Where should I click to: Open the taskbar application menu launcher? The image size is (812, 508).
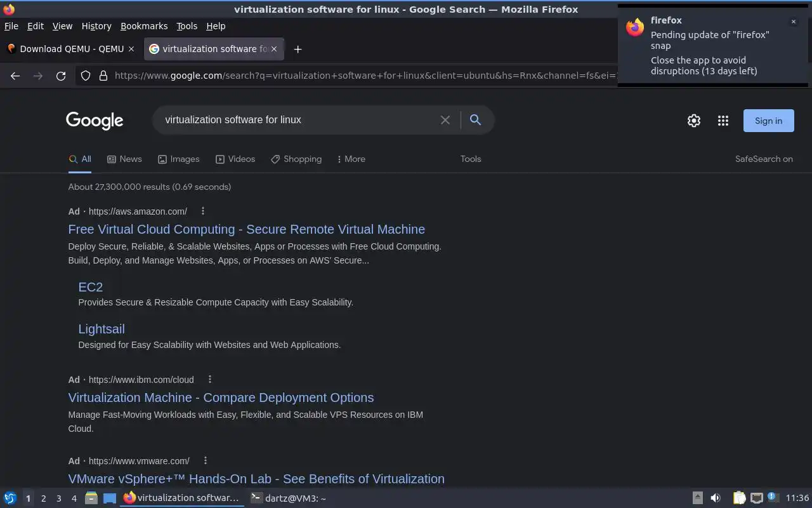(10, 498)
